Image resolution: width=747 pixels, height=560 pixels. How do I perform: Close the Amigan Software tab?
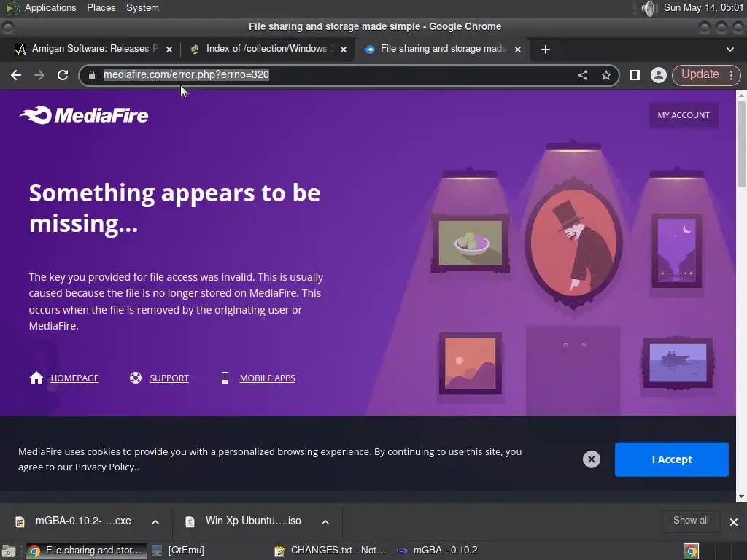click(169, 50)
